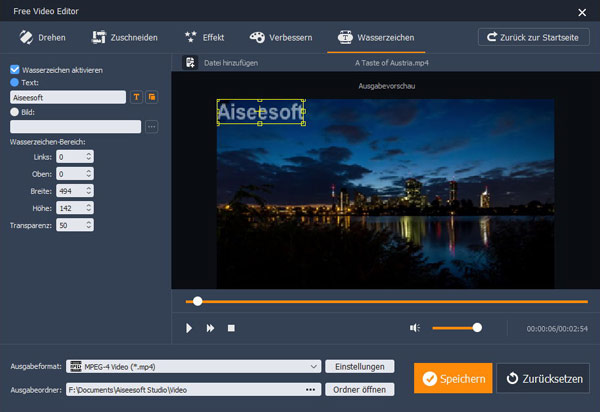Image resolution: width=600 pixels, height=412 pixels.
Task: Click the Höhe spinner arrows
Action: (89, 208)
